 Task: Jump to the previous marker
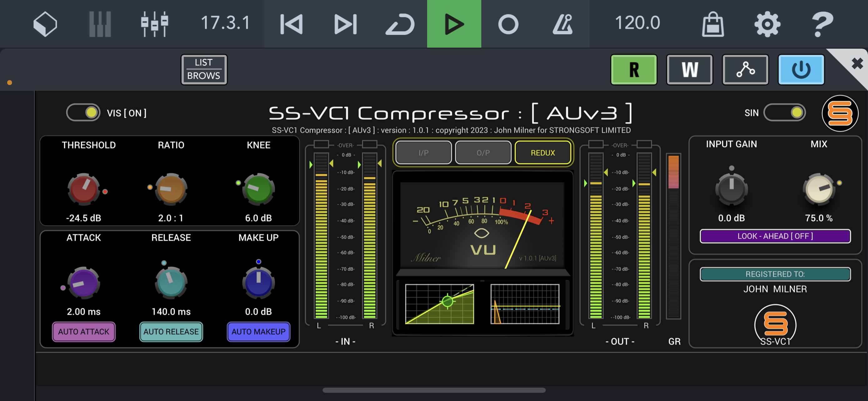292,24
